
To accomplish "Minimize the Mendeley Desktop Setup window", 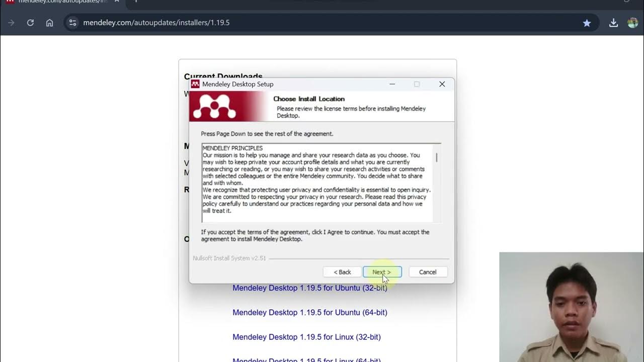I will [392, 84].
